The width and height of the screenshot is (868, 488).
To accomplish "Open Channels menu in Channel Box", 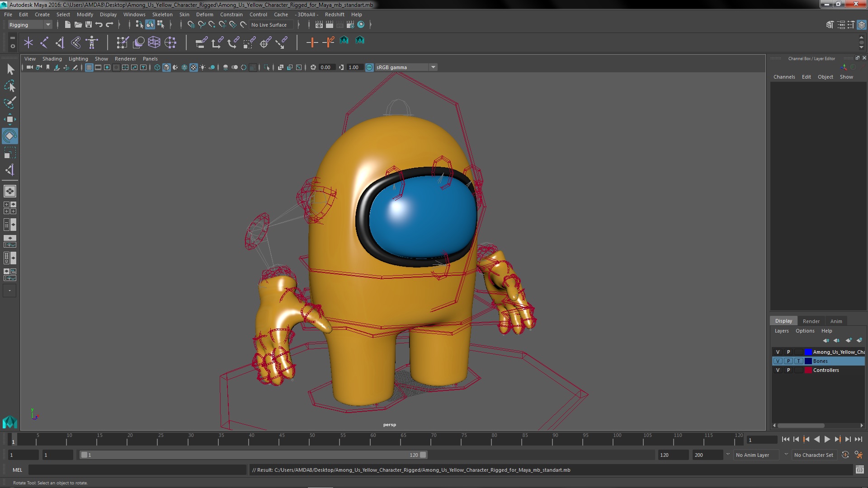I will click(x=784, y=77).
